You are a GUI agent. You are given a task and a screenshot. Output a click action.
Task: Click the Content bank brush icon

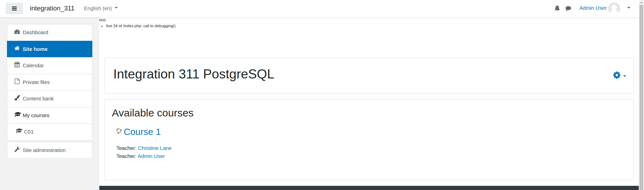[x=17, y=98]
